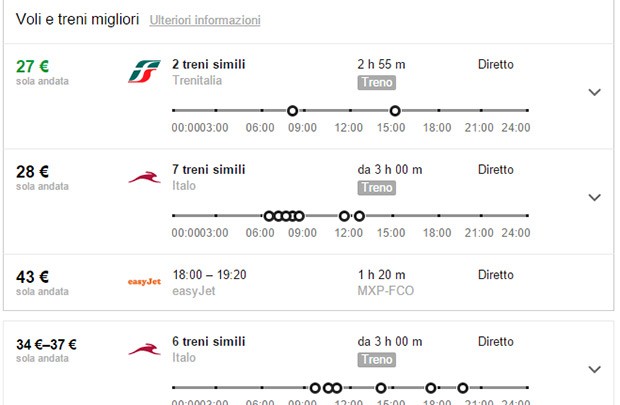Click the 28 € price
The width and height of the screenshot is (620, 405).
[32, 172]
